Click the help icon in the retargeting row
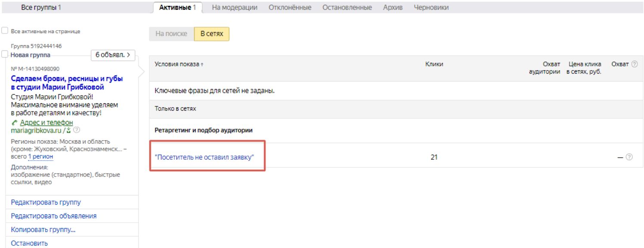 coord(629,157)
